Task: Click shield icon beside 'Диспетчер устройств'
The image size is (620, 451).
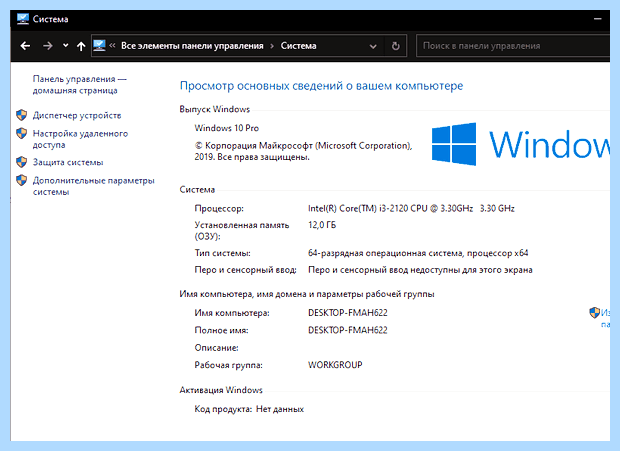Action: 21,115
